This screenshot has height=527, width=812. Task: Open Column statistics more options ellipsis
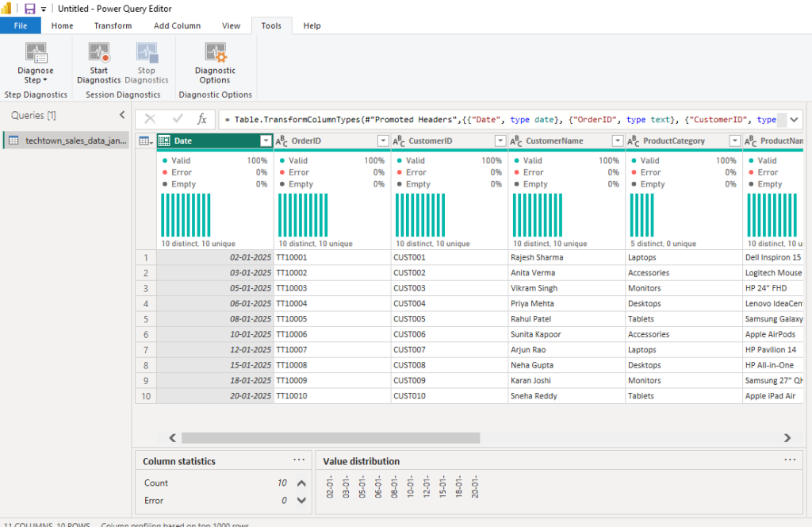tap(299, 460)
